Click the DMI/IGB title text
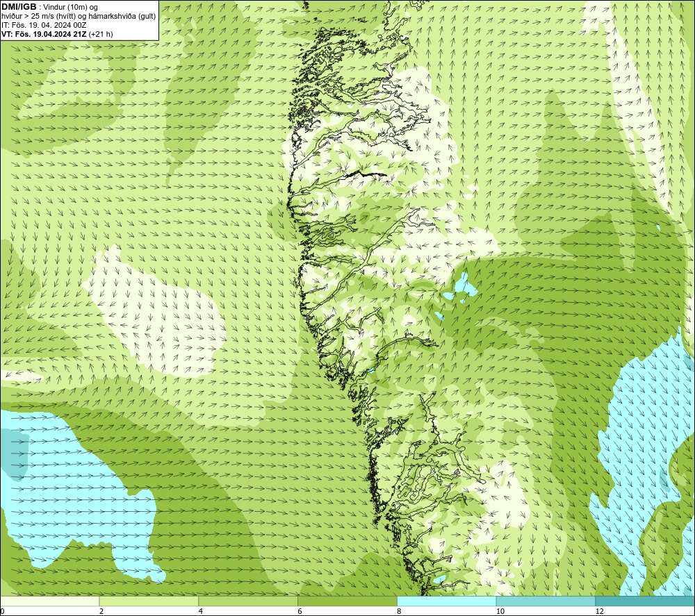 [19, 7]
